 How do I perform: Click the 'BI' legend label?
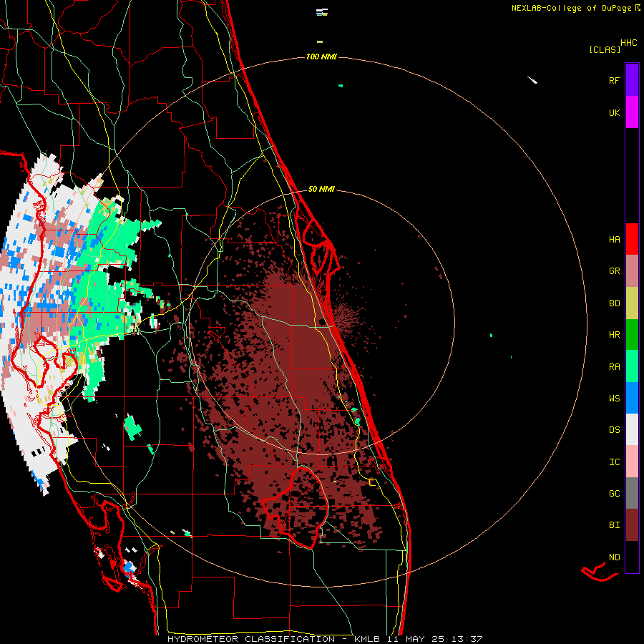point(614,525)
